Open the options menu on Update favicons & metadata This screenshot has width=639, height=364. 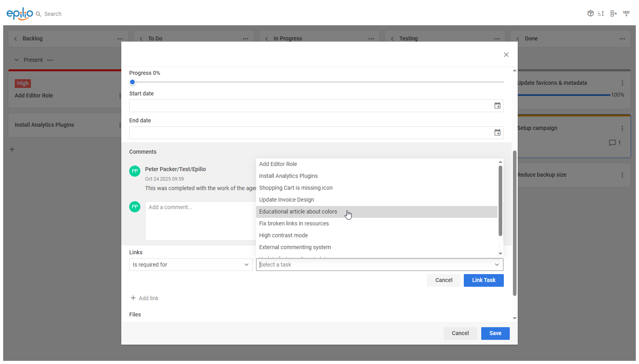pos(622,83)
